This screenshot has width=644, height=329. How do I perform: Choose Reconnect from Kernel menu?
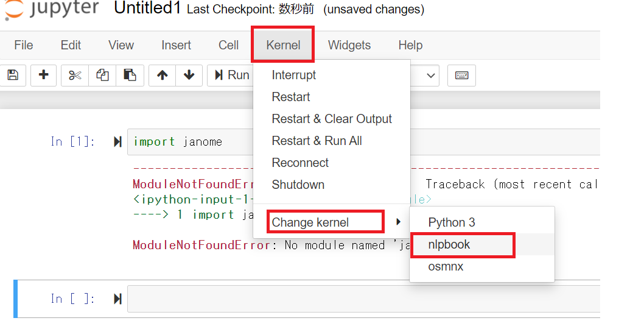click(332, 163)
